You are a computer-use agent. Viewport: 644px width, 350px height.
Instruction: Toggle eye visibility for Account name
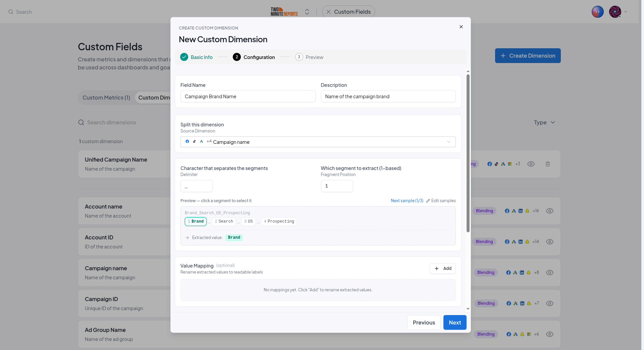550,211
